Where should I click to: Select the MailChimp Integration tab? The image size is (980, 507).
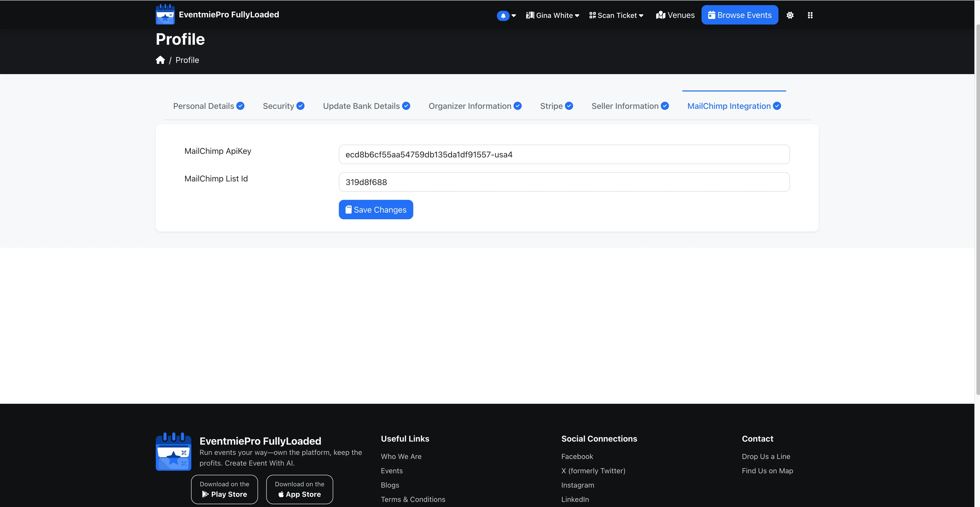[734, 106]
